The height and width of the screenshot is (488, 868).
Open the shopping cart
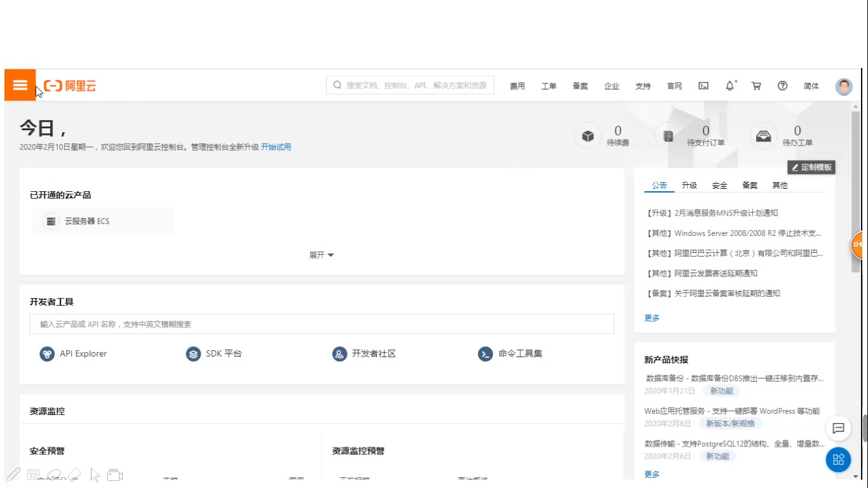click(756, 86)
